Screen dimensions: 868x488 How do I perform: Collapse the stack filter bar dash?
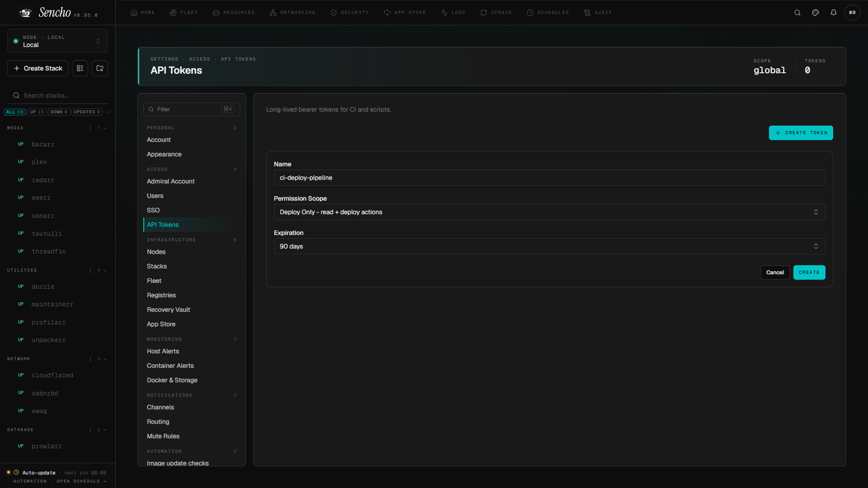tap(109, 112)
